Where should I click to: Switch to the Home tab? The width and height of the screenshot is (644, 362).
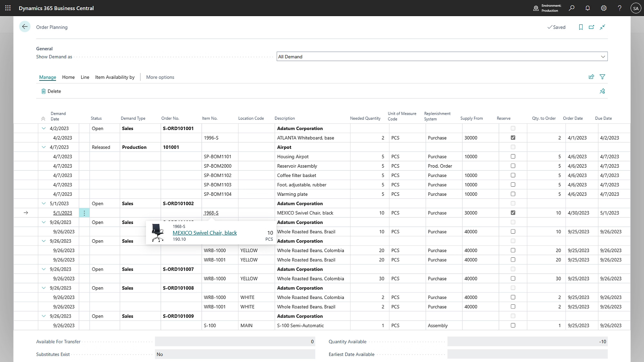coord(68,77)
